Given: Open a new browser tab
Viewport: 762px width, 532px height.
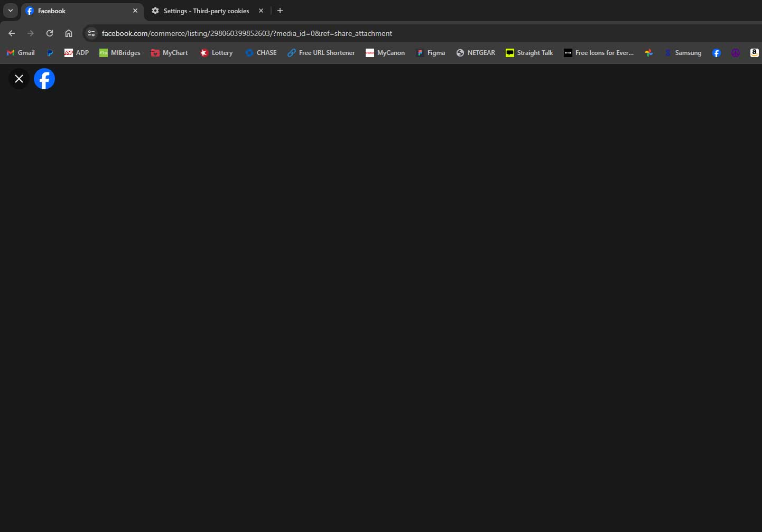Looking at the screenshot, I should pyautogui.click(x=280, y=11).
